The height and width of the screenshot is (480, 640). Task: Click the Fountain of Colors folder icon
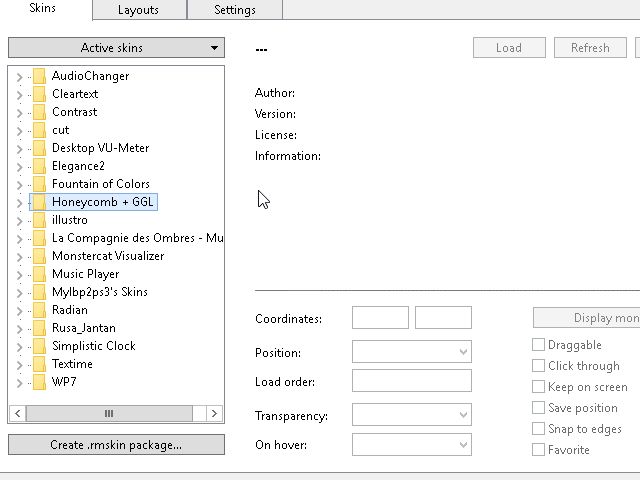pos(39,184)
